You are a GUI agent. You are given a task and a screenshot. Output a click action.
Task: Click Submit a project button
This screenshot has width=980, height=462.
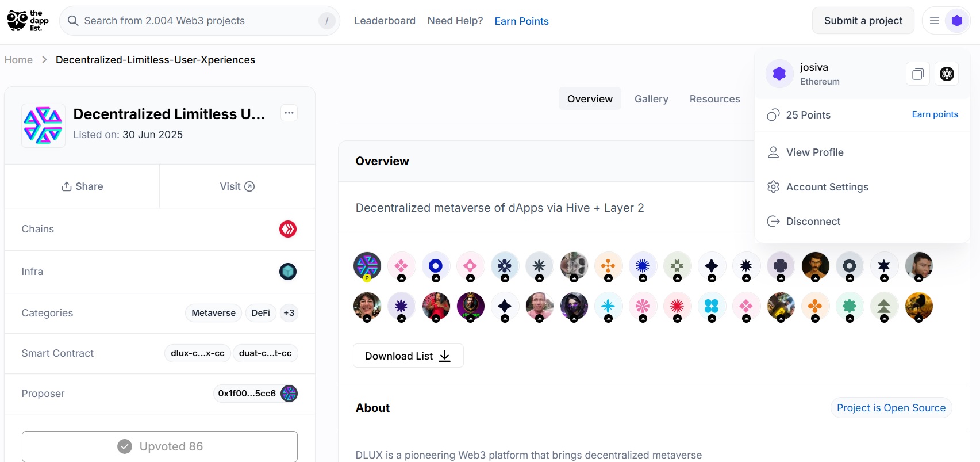click(x=863, y=21)
